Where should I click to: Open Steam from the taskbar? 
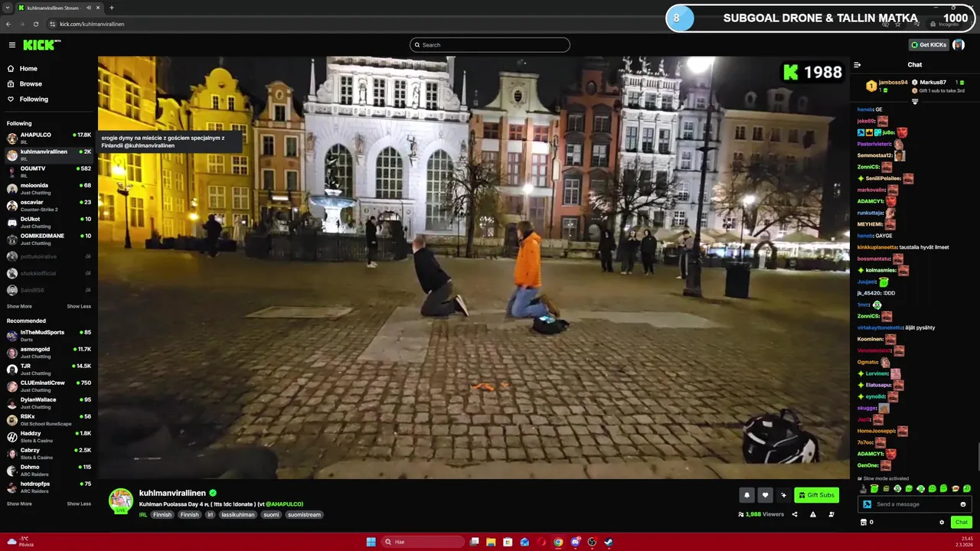pyautogui.click(x=609, y=542)
